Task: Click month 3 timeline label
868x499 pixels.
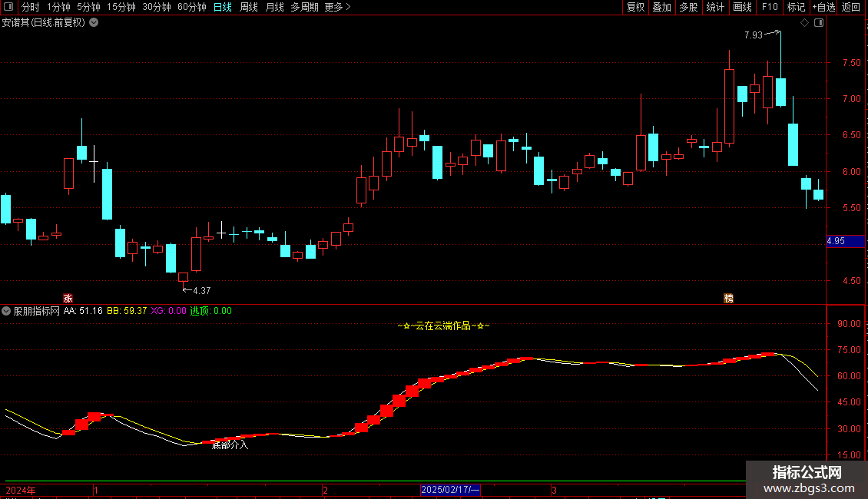Action: [x=554, y=490]
